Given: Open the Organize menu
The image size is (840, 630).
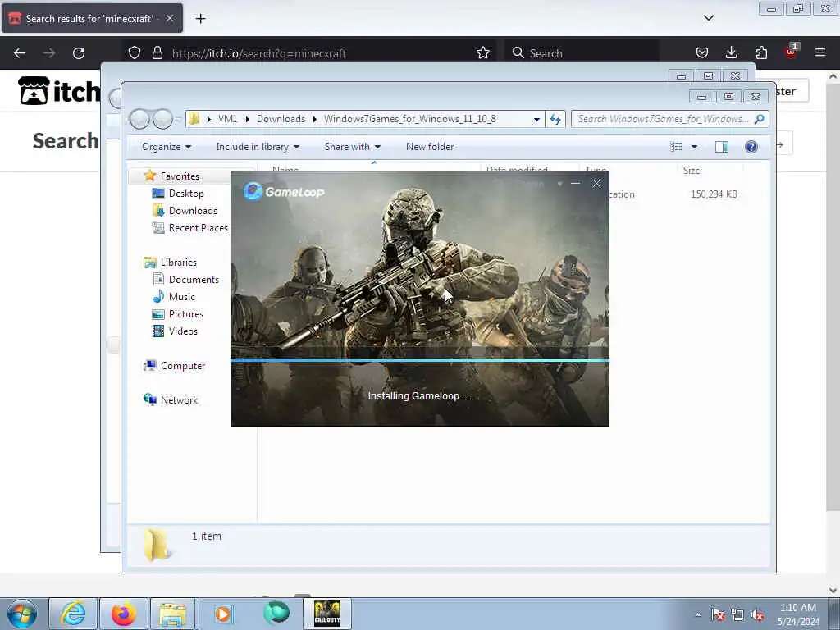Looking at the screenshot, I should click(x=167, y=147).
